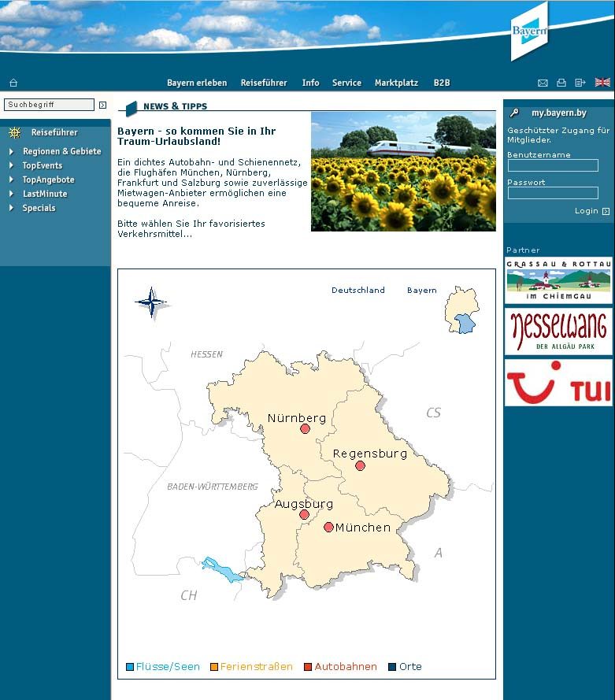Open the email envelope icon
Image resolution: width=615 pixels, height=700 pixels.
(x=543, y=83)
